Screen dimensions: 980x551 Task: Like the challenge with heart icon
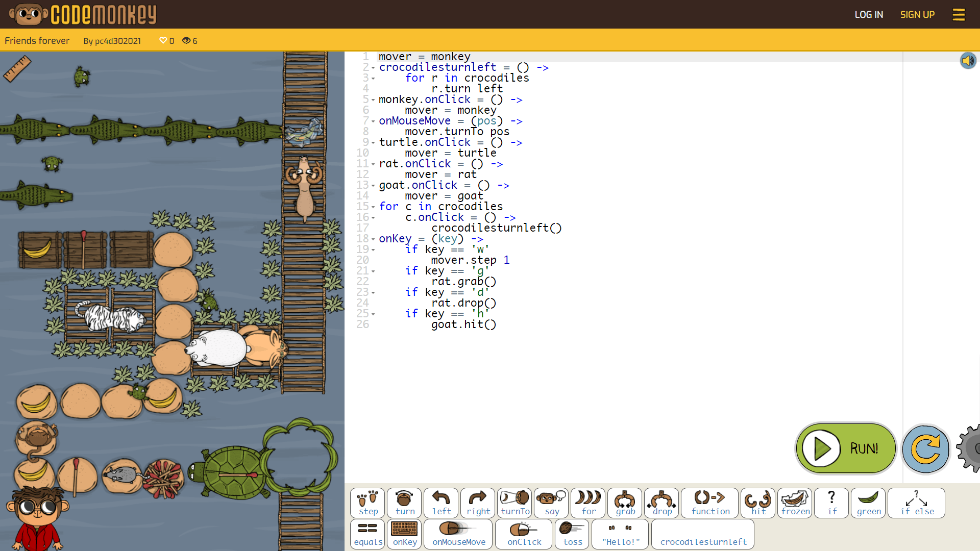163,40
